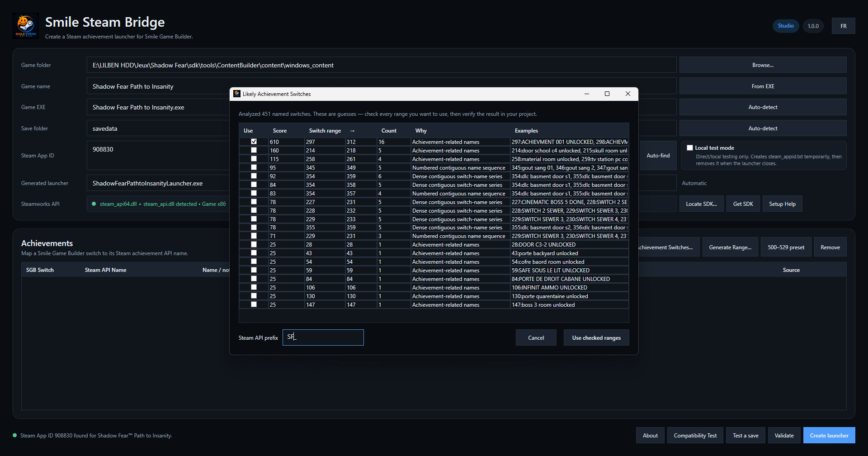Select the '84:PORTE DE DROIT CABANE UNLOCKED' example cell

coord(570,279)
